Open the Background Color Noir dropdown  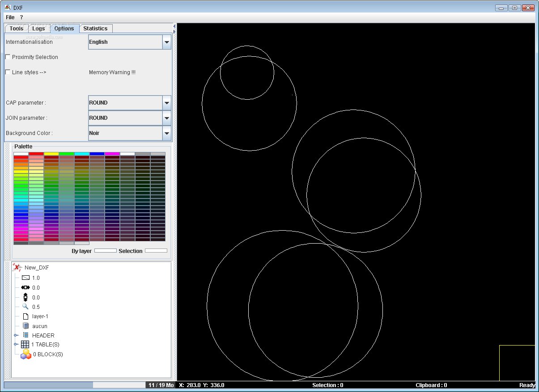pyautogui.click(x=130, y=133)
